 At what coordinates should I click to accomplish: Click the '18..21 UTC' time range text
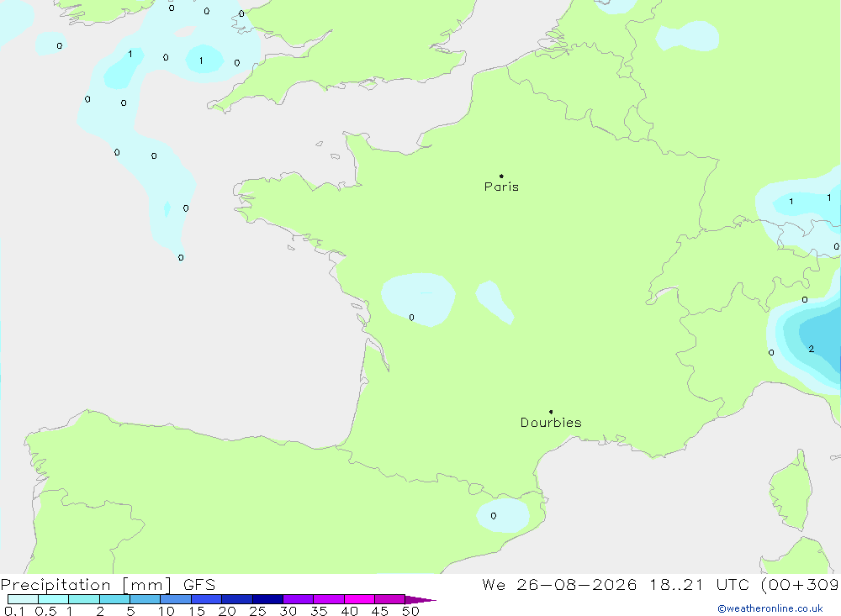[x=699, y=585]
